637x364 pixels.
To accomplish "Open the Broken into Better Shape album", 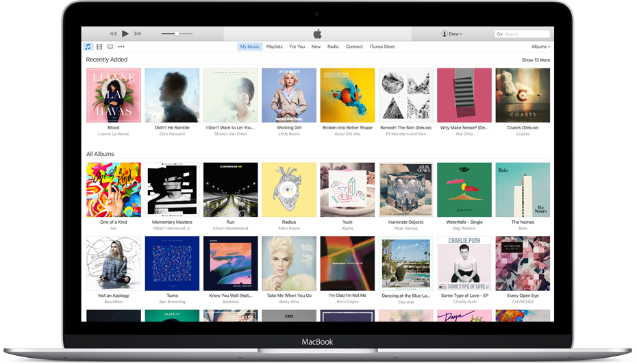I will [x=348, y=95].
